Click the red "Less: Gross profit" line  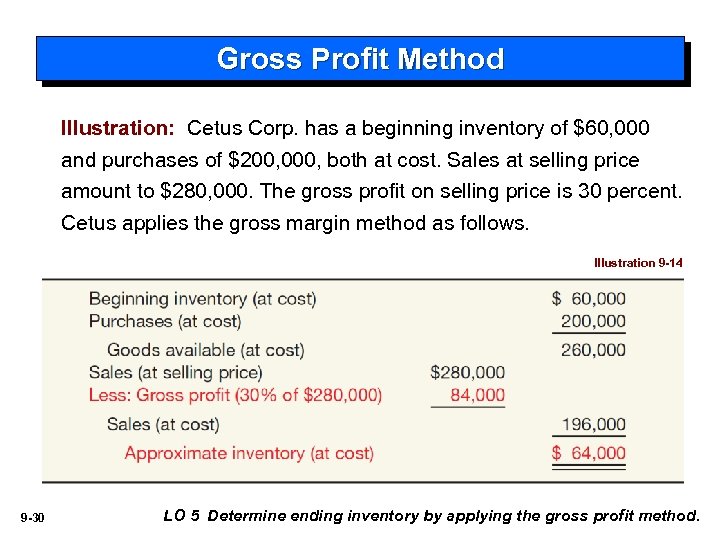click(x=235, y=395)
